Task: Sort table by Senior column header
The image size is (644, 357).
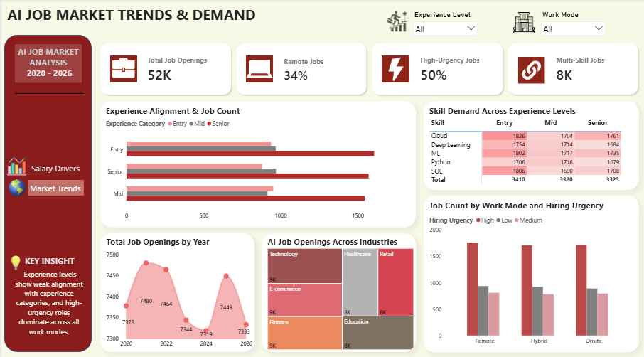Action: click(x=597, y=123)
